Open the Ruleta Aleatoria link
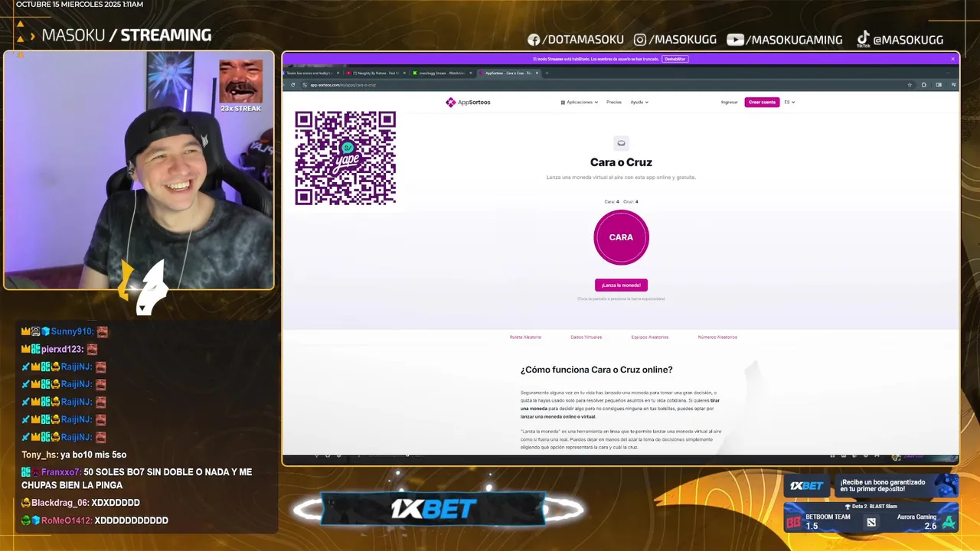 coord(525,337)
